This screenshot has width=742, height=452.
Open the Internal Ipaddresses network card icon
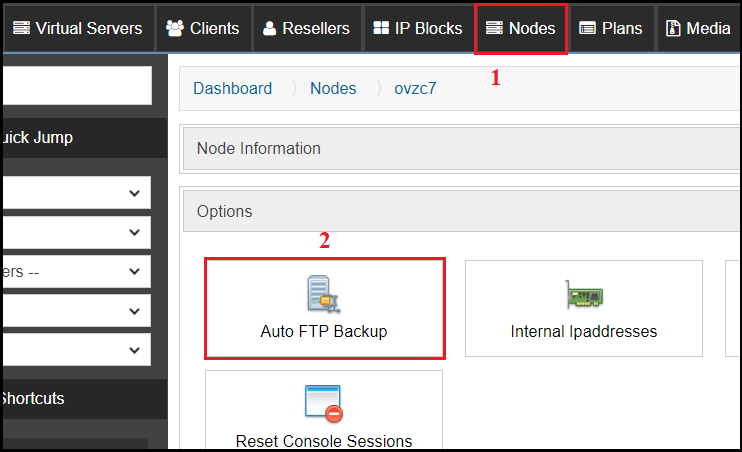click(584, 294)
